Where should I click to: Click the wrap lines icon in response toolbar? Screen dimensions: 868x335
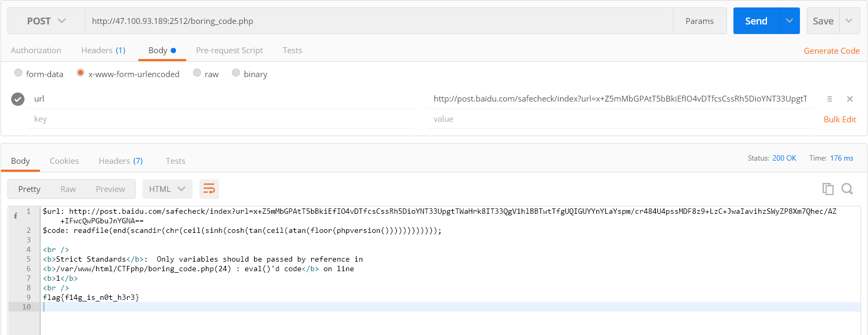(209, 189)
